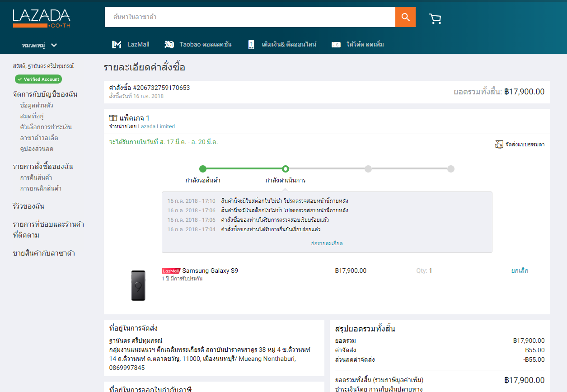Open ลาซาด้าวอลเล็ต link
This screenshot has height=392, width=567.
click(39, 138)
